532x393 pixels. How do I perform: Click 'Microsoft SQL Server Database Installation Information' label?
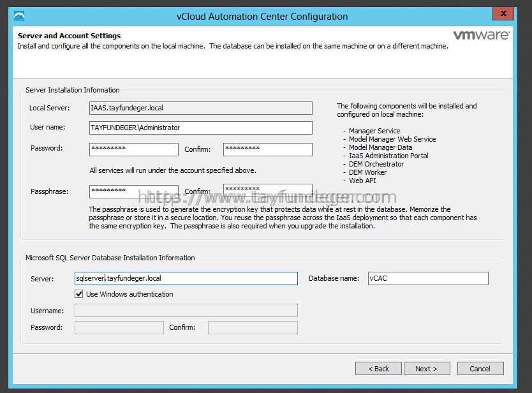110,258
